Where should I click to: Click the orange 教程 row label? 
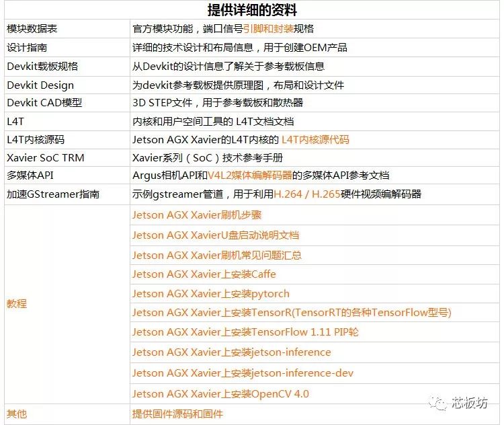[x=17, y=303]
